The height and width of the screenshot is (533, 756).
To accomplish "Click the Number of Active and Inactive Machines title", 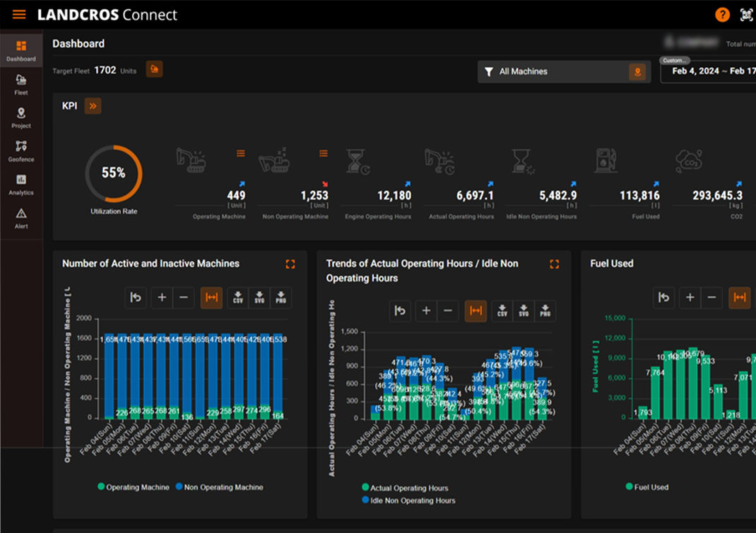I will pyautogui.click(x=151, y=264).
